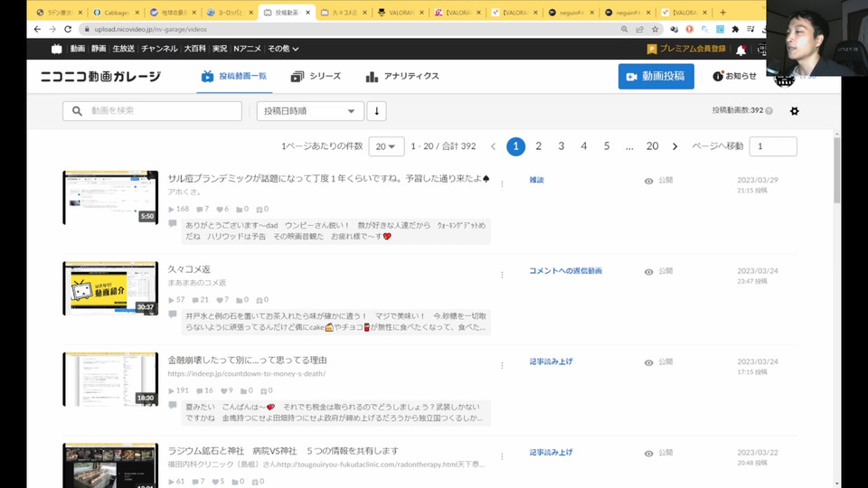The image size is (868, 488).
Task: Open the 雑談 tag link
Action: coord(536,180)
